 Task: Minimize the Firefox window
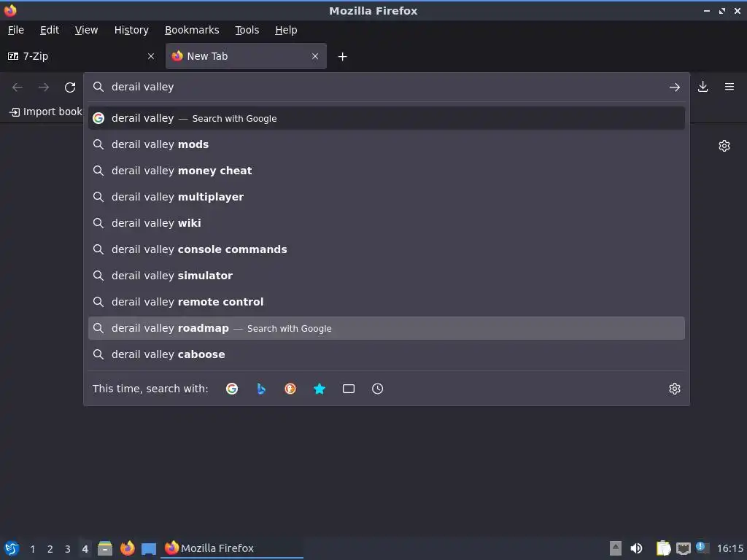(706, 10)
